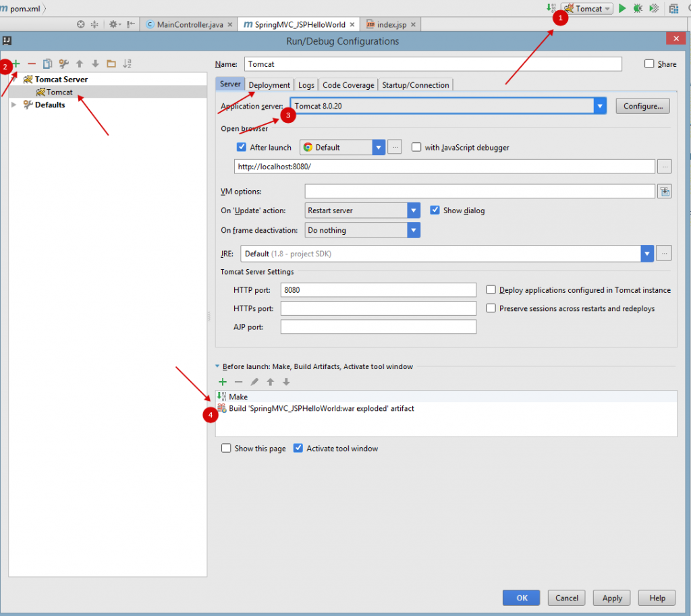Click the Configure... button
Image resolution: width=691 pixels, height=616 pixels.
(x=642, y=106)
